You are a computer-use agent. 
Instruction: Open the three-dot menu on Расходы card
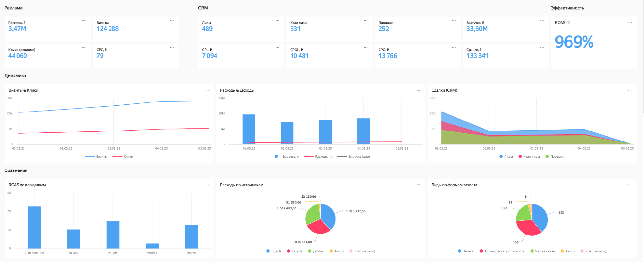click(84, 21)
